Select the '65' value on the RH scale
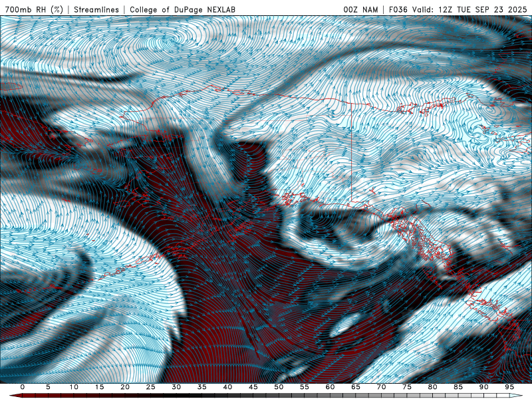Viewport: 532px width, 399px height. [356, 387]
